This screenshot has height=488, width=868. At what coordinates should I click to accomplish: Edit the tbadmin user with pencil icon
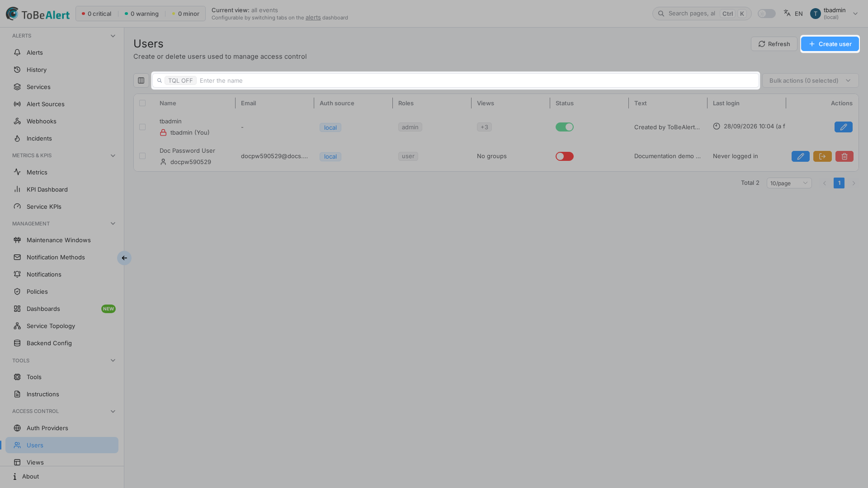[x=843, y=127]
